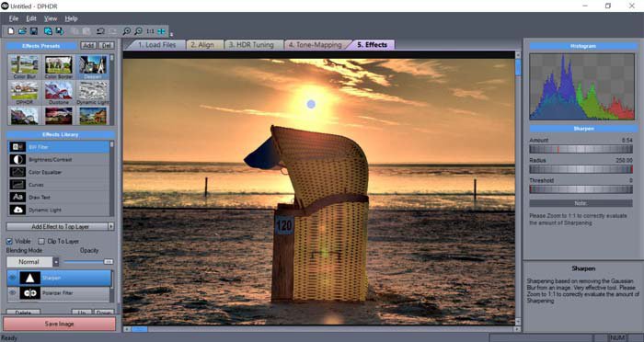Click the Save Image button
The image size is (644, 342).
60,324
